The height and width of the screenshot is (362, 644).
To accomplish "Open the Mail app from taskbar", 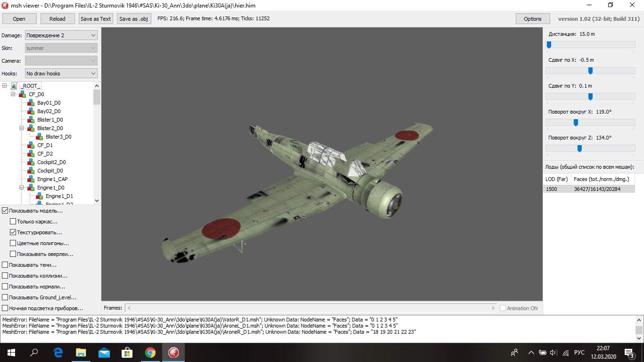I will click(x=104, y=353).
